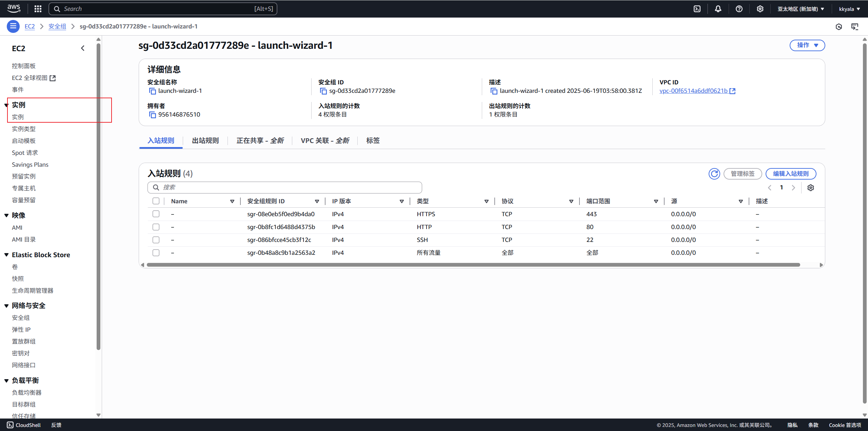The height and width of the screenshot is (431, 868).
Task: Collapse the 网络与安全 section
Action: click(x=6, y=306)
